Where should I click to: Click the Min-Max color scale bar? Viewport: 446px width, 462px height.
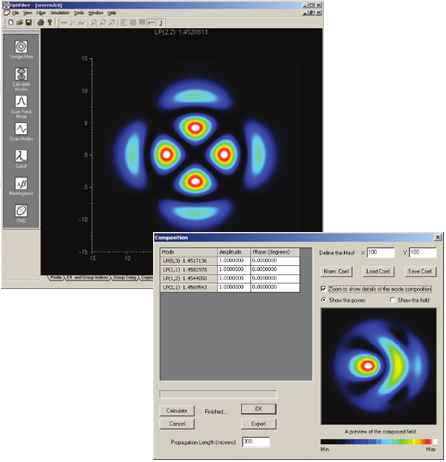pyautogui.click(x=379, y=441)
